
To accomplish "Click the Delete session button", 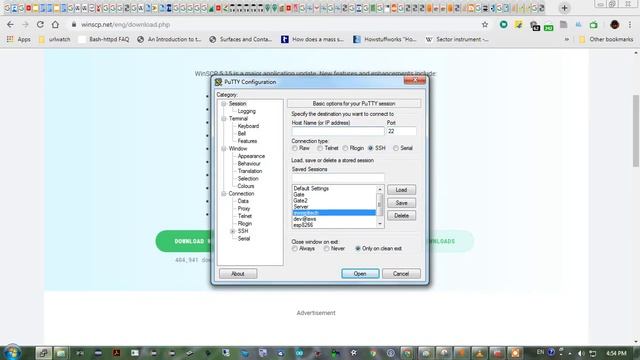I will [401, 216].
